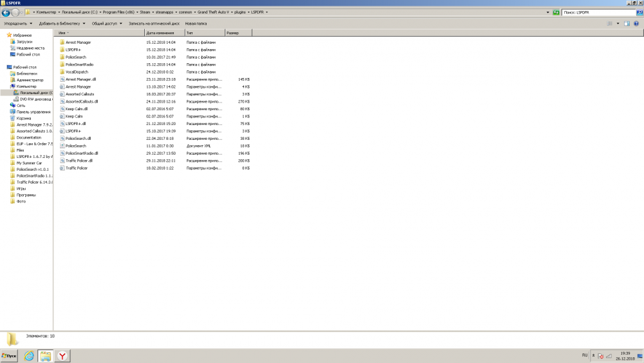
Task: Open Избранное in the navigation pane
Action: [22, 35]
